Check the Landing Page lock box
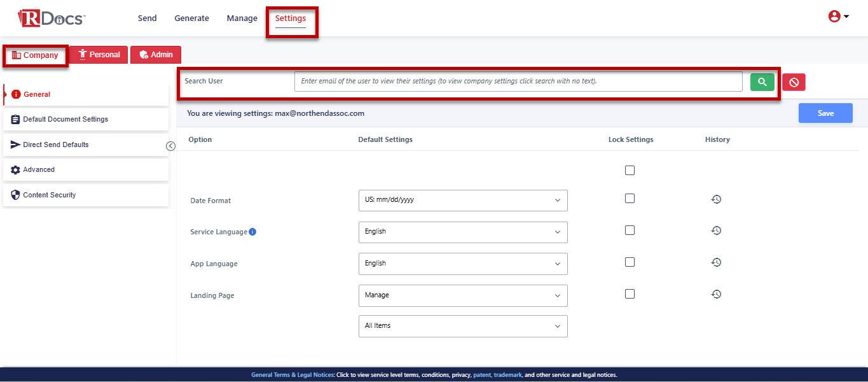 tap(630, 294)
